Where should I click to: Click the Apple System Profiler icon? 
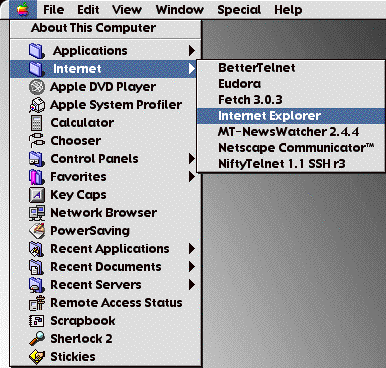[x=37, y=105]
